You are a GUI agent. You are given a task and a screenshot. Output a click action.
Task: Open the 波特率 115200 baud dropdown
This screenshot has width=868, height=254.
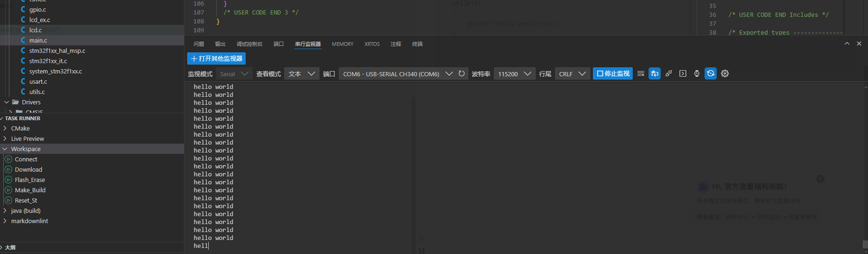515,74
